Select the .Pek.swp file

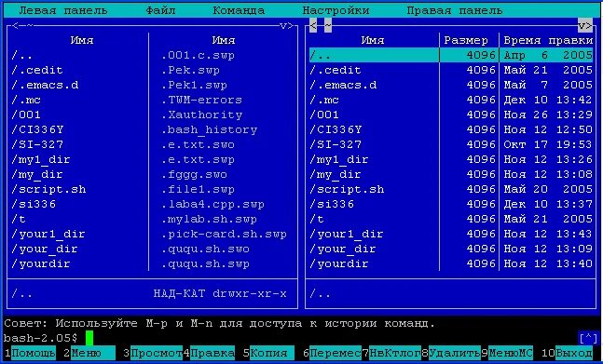click(x=190, y=70)
